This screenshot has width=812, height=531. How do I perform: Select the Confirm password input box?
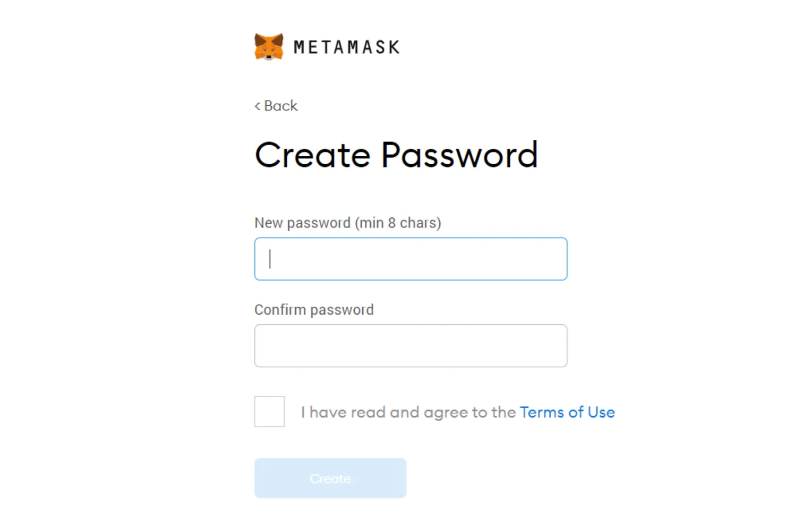click(x=410, y=345)
